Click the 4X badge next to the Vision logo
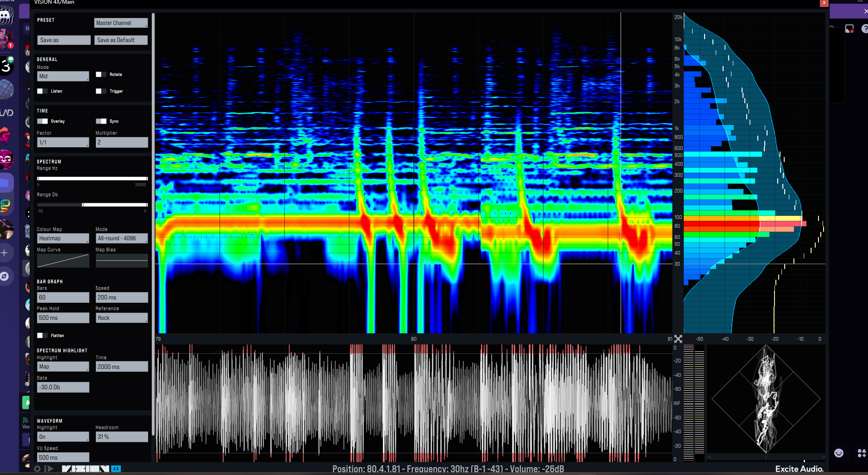 point(116,469)
